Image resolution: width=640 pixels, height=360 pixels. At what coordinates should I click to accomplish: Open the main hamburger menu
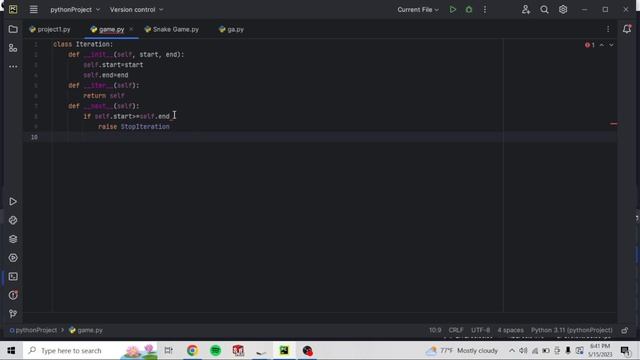33,9
